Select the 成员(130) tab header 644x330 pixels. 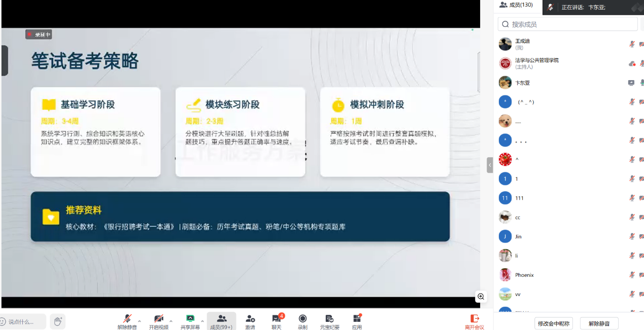516,5
